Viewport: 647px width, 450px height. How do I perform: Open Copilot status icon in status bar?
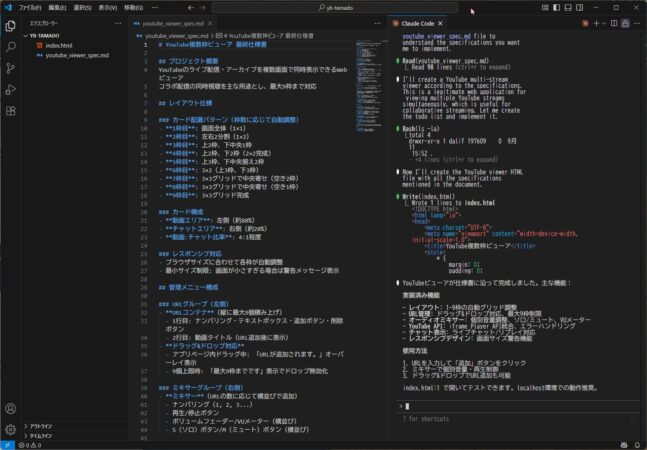(x=624, y=445)
